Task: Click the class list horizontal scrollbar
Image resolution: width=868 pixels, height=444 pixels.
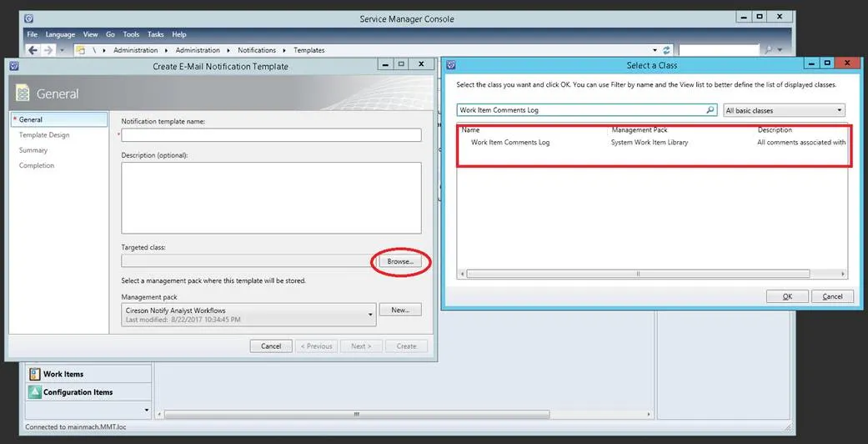Action: (x=638, y=274)
